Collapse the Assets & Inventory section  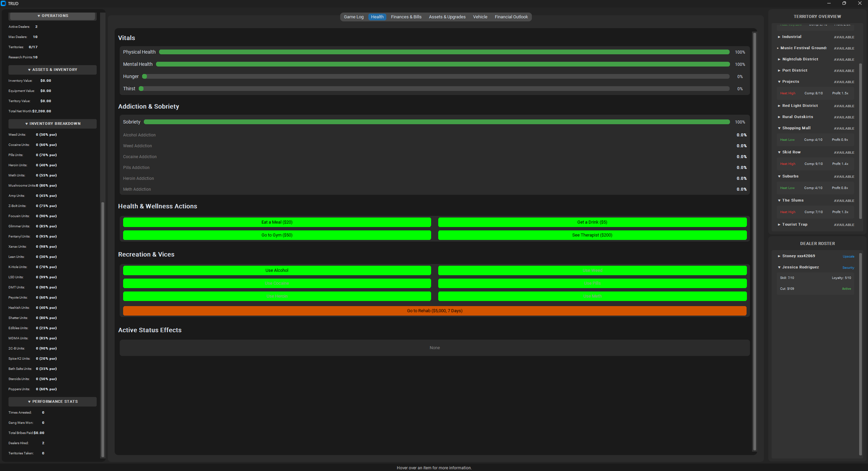[x=53, y=70]
